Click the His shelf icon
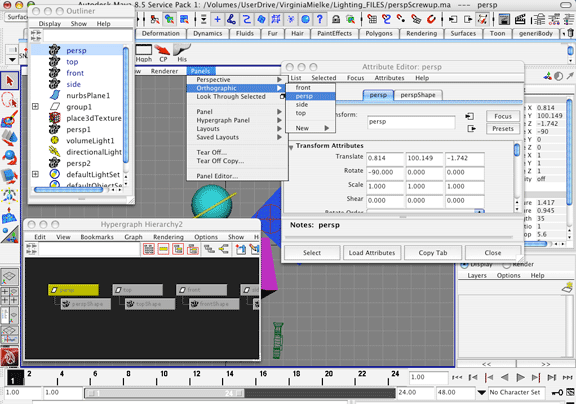The height and width of the screenshot is (404, 576). [182, 53]
